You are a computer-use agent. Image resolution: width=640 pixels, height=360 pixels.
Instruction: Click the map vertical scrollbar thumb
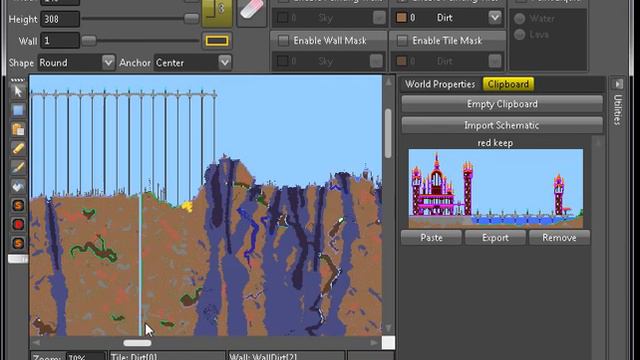tap(388, 133)
